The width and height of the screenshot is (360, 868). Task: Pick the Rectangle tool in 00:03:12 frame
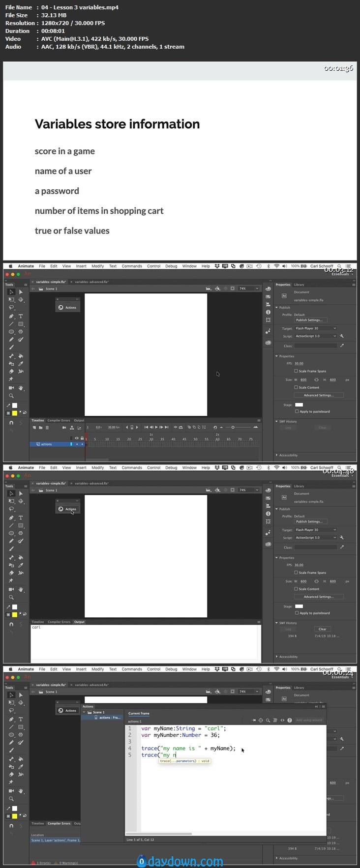tap(21, 324)
